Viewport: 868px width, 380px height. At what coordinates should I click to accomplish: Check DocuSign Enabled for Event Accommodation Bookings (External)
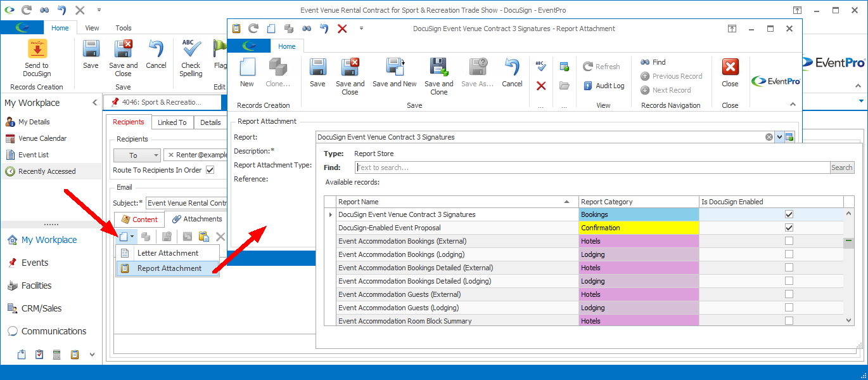pyautogui.click(x=789, y=241)
